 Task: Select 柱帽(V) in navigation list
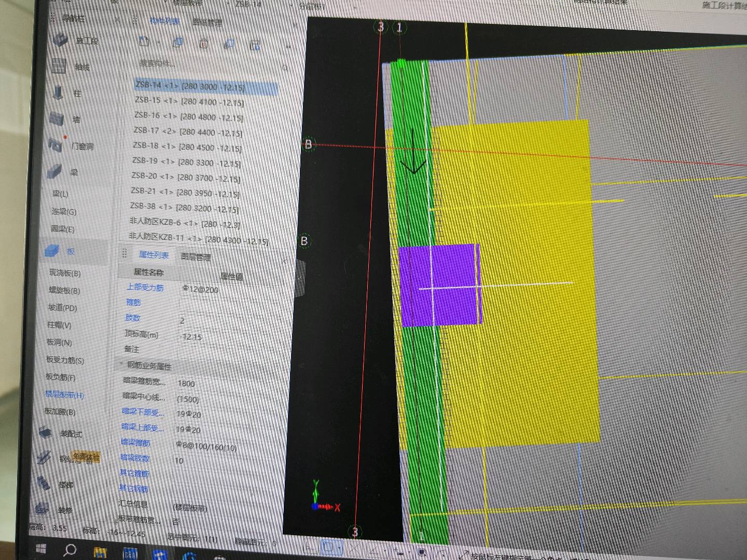(59, 325)
